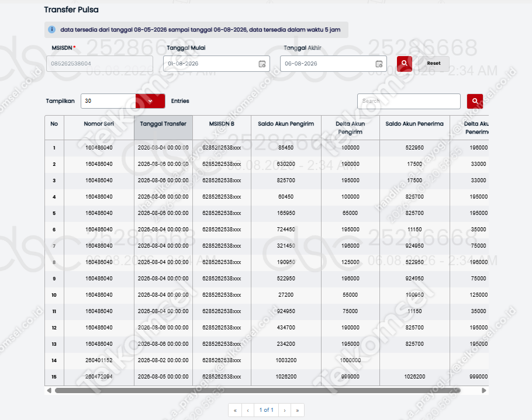Viewport: 532px width, 420px height.
Task: Click Saldo Akun Penerima value 190950 in row 10
Action: 414,295
